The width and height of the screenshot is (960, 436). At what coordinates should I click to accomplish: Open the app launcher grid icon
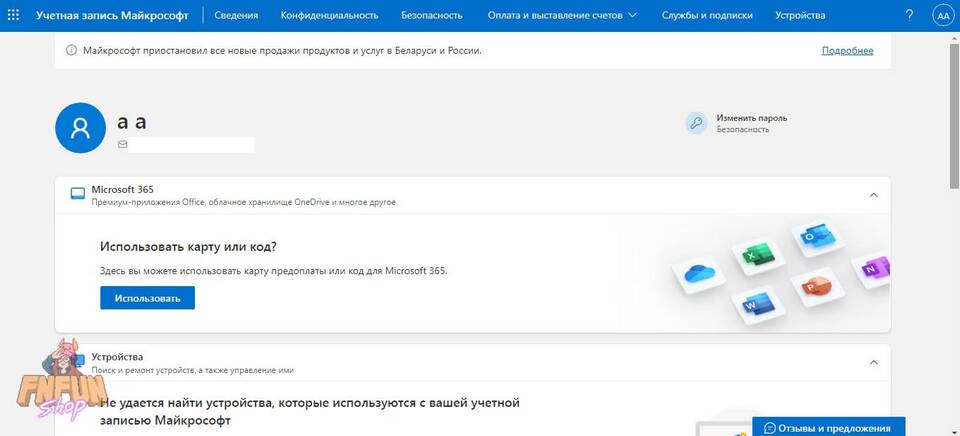pos(13,15)
